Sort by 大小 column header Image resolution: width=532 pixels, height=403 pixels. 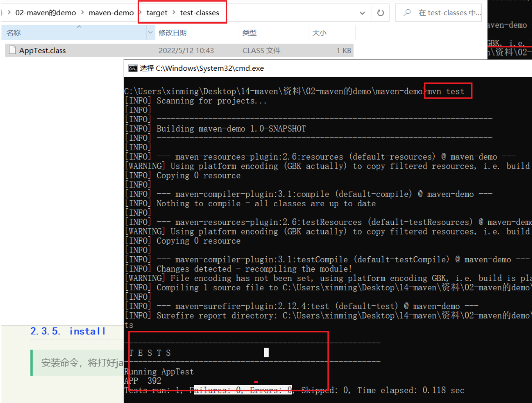[x=319, y=33]
